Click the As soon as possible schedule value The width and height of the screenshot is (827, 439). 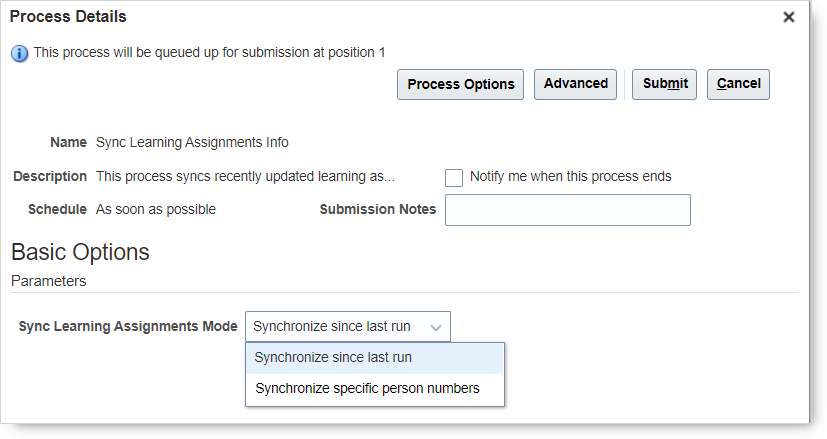tap(156, 209)
